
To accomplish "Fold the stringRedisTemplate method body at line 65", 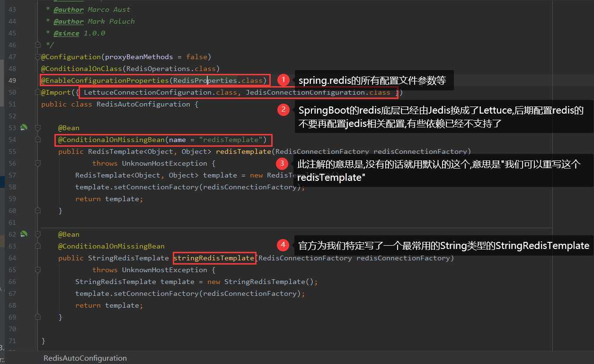I will (x=38, y=270).
